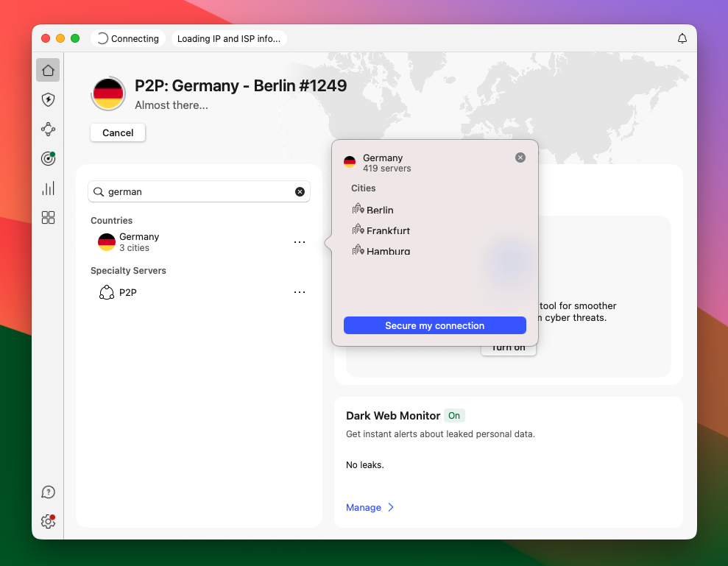The height and width of the screenshot is (566, 728).
Task: Expand P2P more options ellipsis
Action: [x=300, y=292]
